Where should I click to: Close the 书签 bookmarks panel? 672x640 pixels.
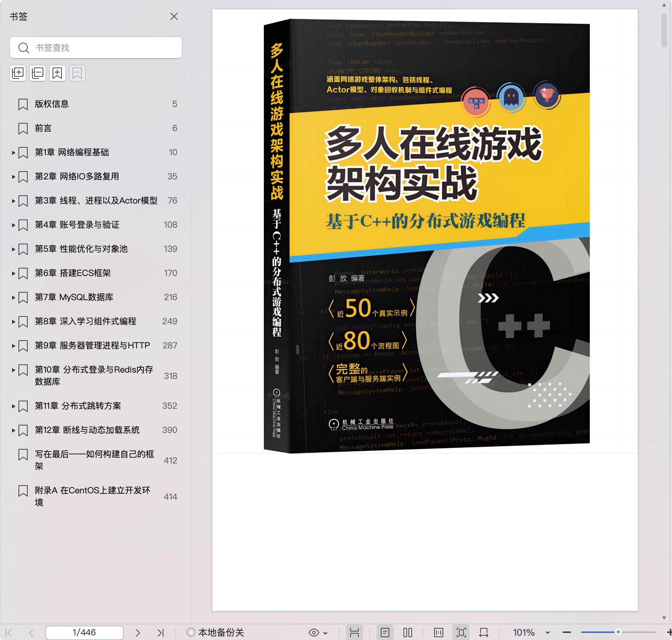[x=174, y=17]
